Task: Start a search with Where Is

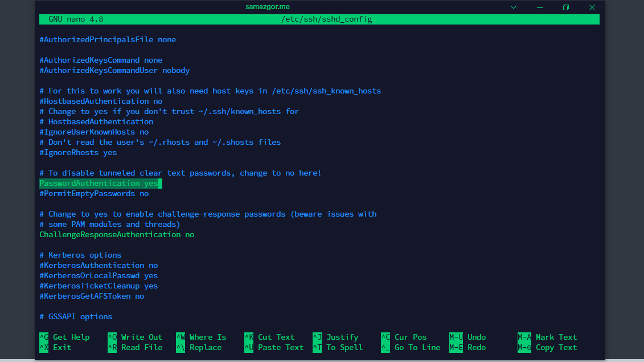Action: [x=207, y=337]
